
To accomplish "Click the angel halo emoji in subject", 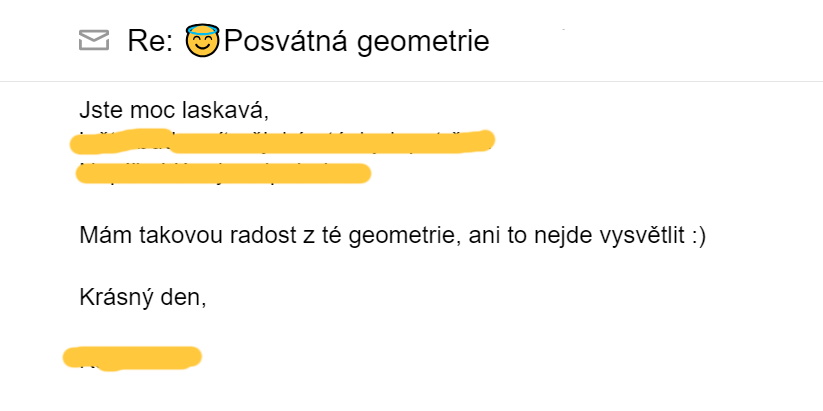I will 203,40.
